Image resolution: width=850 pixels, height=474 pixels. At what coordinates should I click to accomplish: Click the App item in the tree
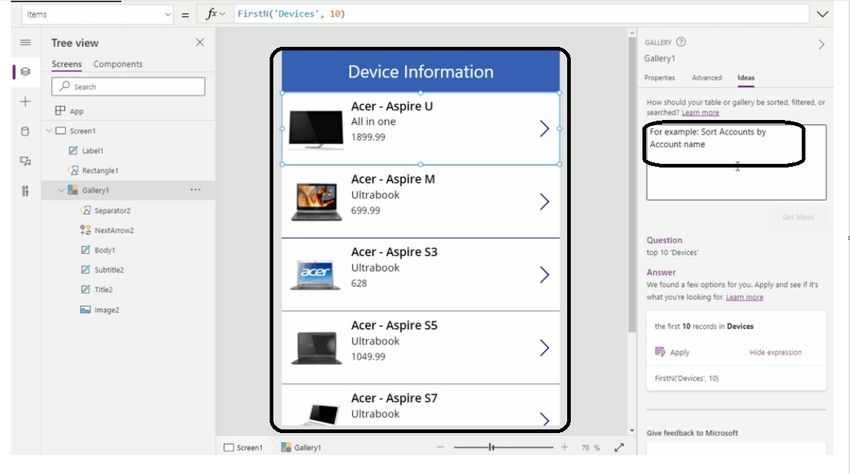(x=76, y=111)
